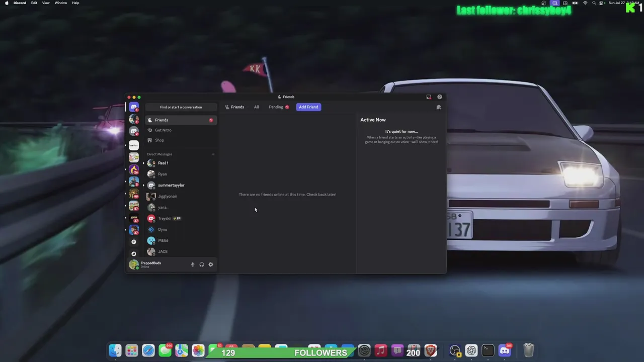644x362 pixels.
Task: Open DM with yana.
Action: tap(181, 207)
